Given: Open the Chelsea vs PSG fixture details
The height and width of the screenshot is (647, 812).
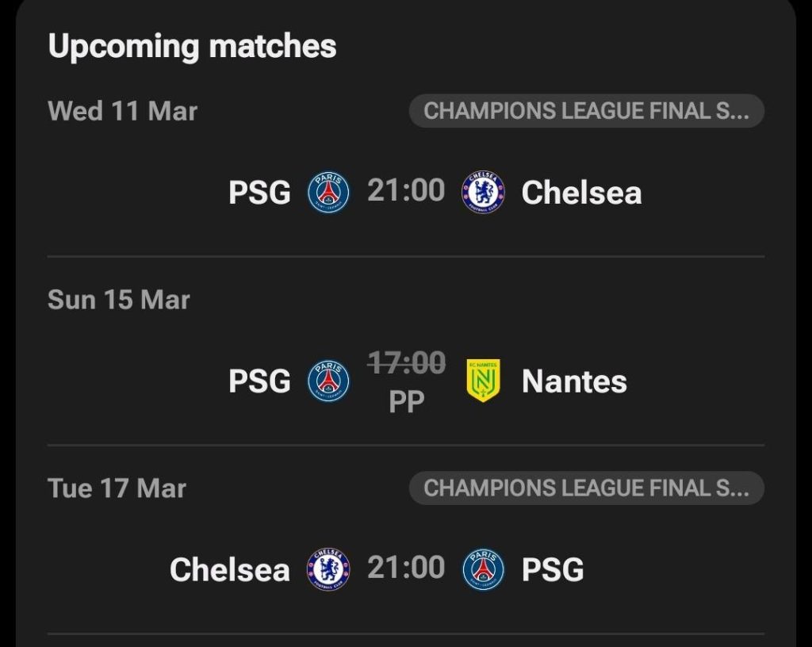Looking at the screenshot, I should coord(406,568).
